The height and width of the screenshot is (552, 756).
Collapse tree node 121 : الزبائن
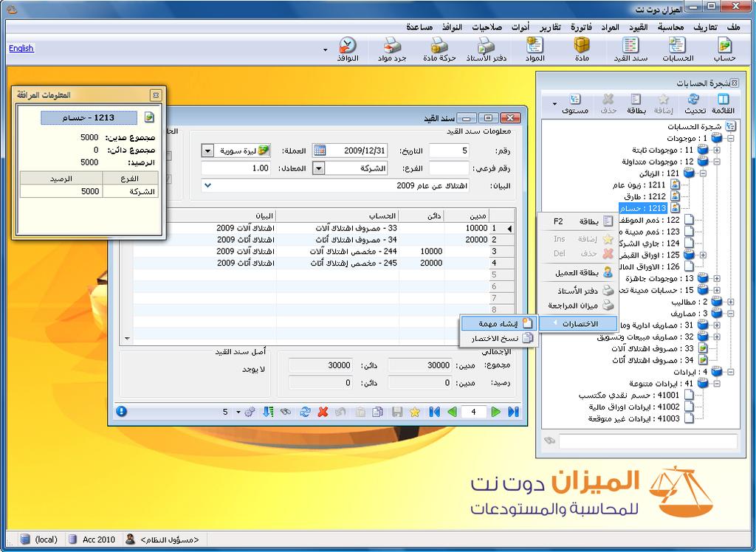point(704,173)
